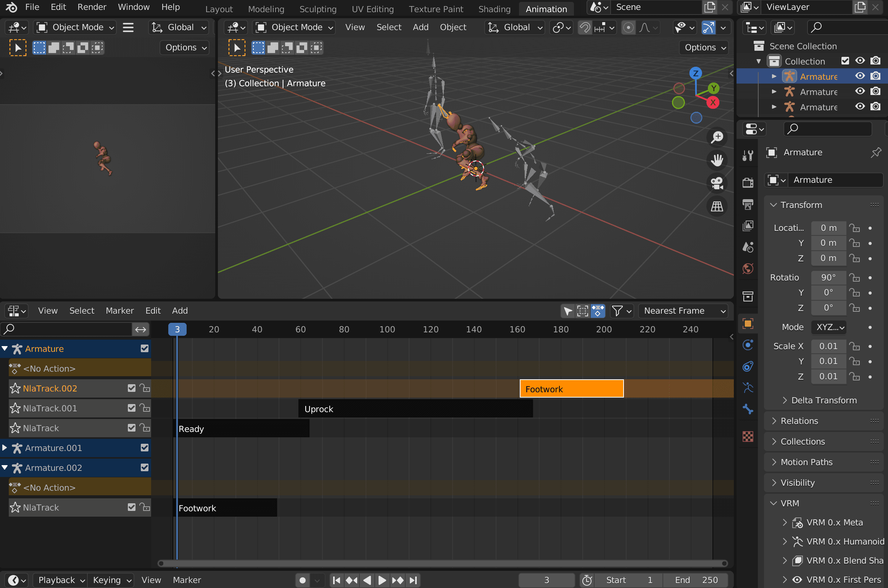Viewport: 888px width, 588px height.
Task: Click the zoom view magnifier icon in viewport
Action: tap(717, 137)
